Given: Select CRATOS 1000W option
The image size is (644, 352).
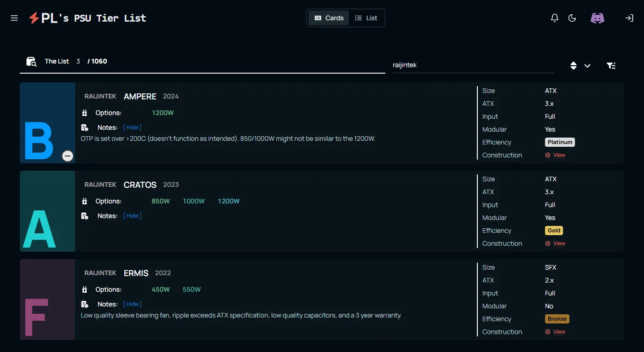Looking at the screenshot, I should coord(194,201).
